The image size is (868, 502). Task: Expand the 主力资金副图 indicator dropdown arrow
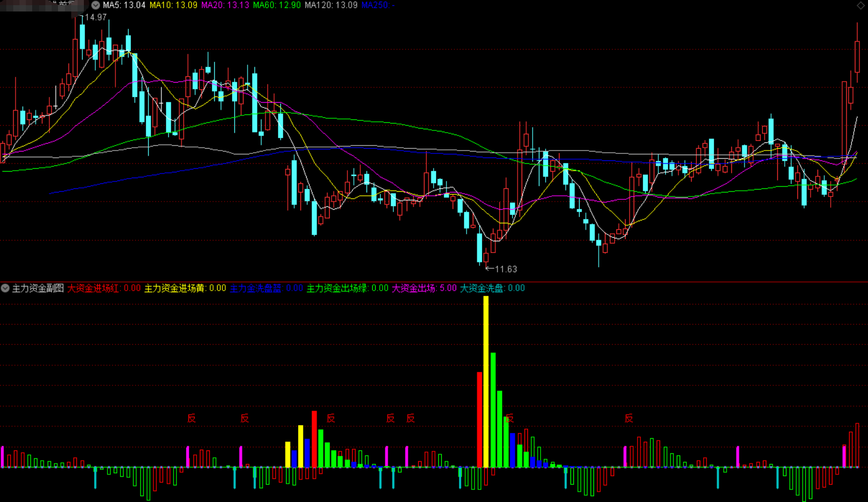pos(5,288)
